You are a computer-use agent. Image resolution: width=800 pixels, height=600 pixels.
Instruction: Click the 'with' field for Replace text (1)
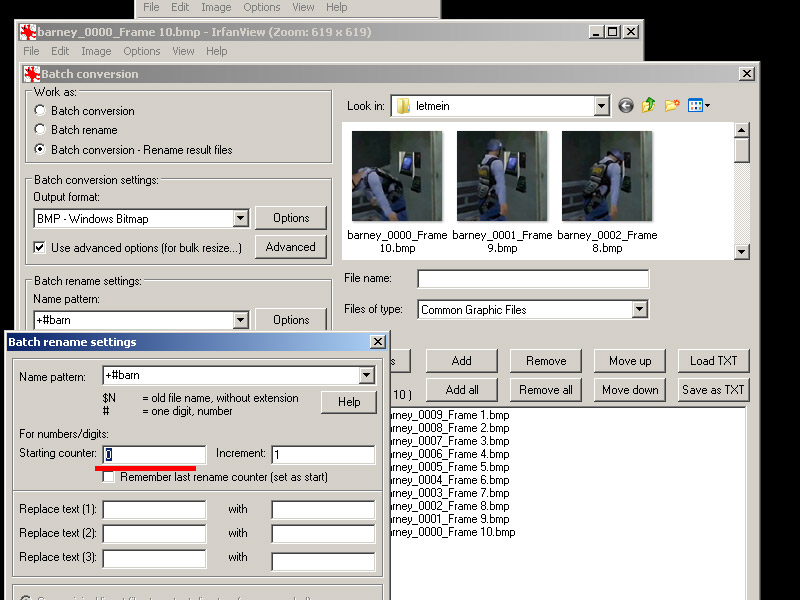pos(323,509)
